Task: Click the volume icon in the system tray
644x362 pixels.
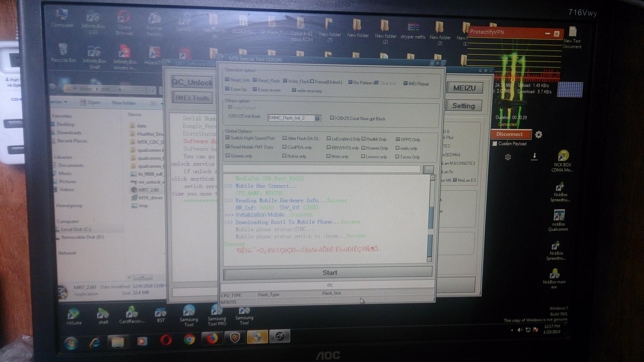Action: click(x=520, y=330)
